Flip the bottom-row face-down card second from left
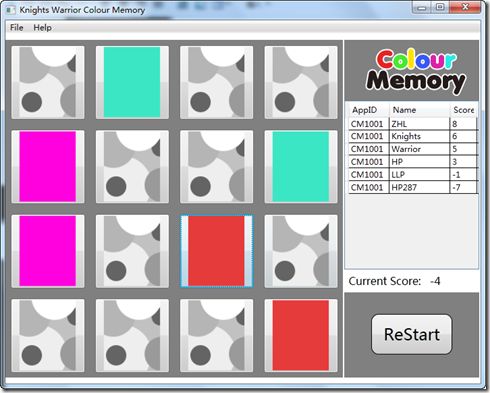Viewport: 490px width, 393px height. 132,335
